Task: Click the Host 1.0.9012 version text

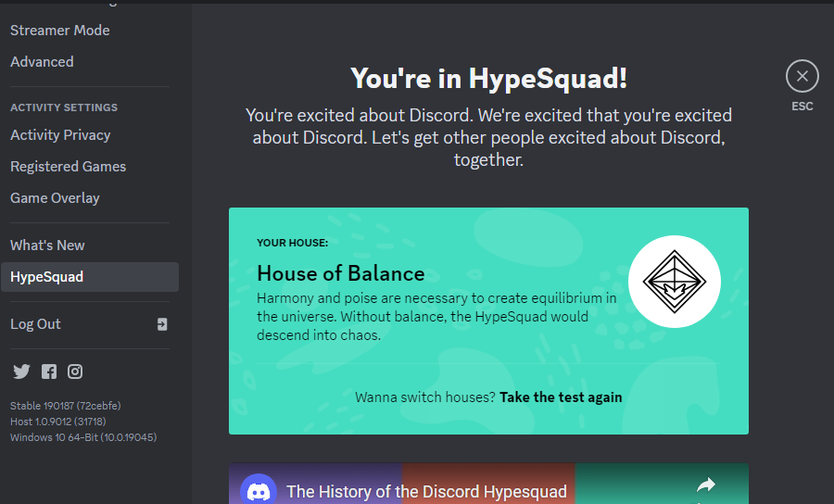Action: coord(58,422)
